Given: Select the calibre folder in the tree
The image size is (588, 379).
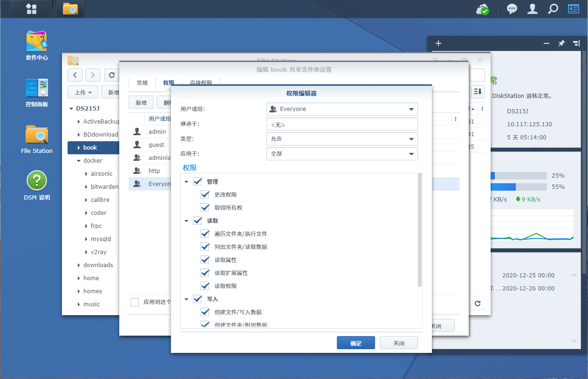Looking at the screenshot, I should [x=100, y=200].
